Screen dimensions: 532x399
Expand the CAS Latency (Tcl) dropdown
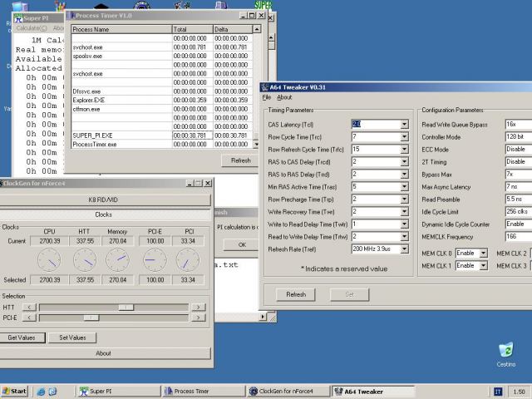[404, 124]
